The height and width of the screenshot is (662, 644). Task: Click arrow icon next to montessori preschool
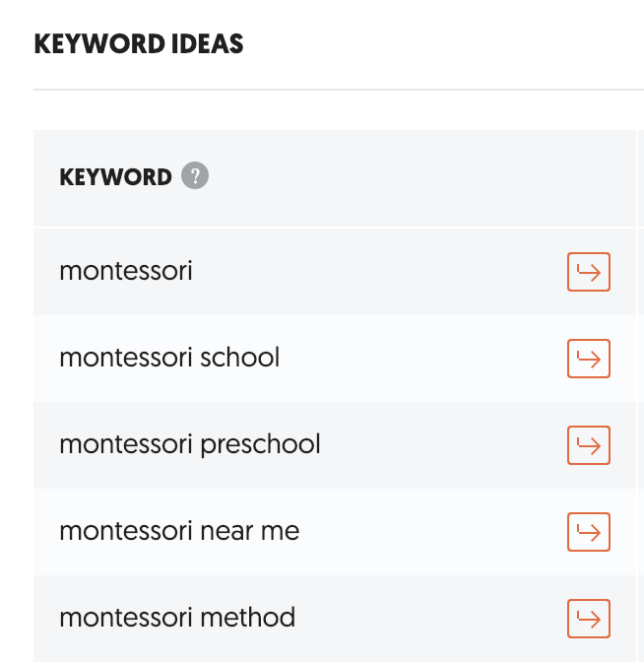(589, 445)
